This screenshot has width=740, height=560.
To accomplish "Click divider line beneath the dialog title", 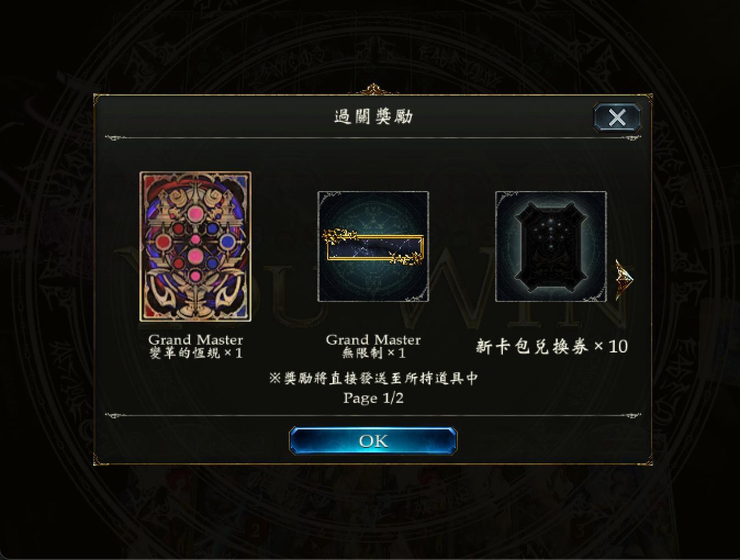I will tap(373, 137).
